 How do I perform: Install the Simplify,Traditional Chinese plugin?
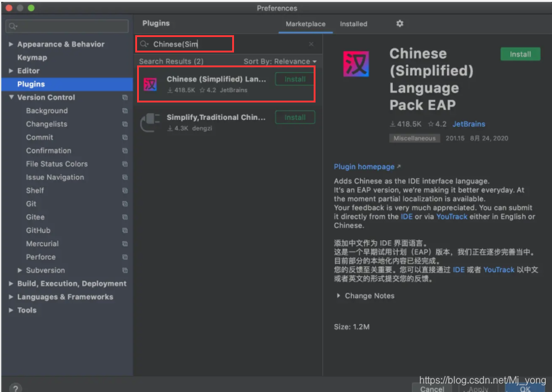click(x=295, y=117)
